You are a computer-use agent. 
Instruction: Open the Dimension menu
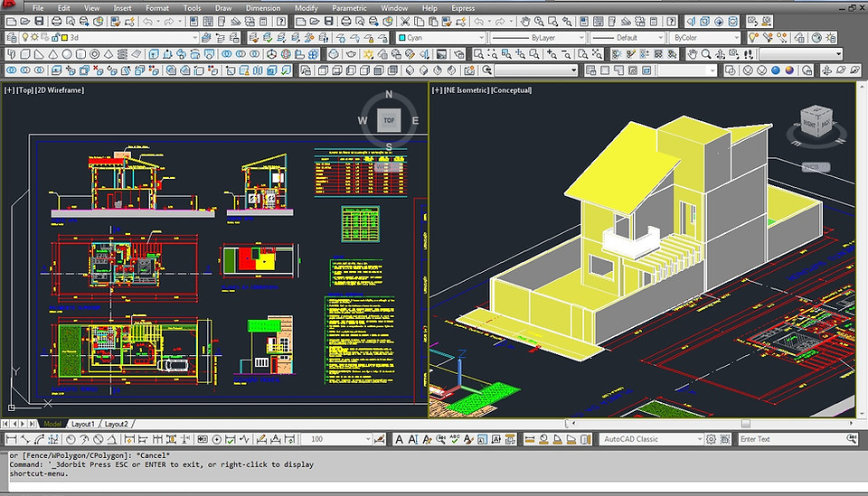point(263,8)
